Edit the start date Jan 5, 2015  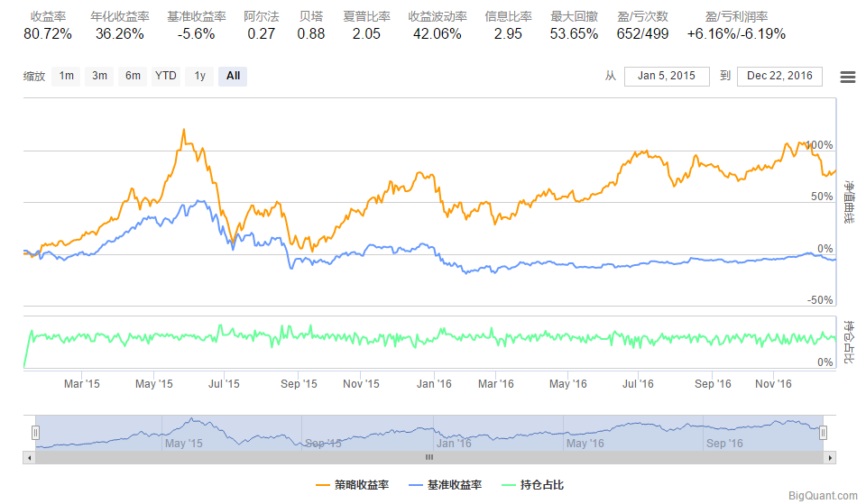pyautogui.click(x=667, y=76)
